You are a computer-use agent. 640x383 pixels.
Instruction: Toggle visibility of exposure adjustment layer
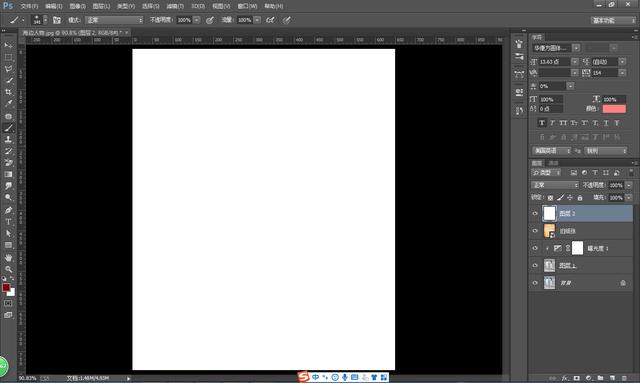point(535,248)
